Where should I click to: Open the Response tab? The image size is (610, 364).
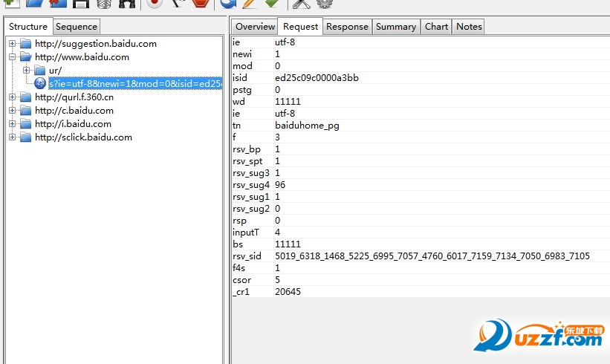(347, 27)
